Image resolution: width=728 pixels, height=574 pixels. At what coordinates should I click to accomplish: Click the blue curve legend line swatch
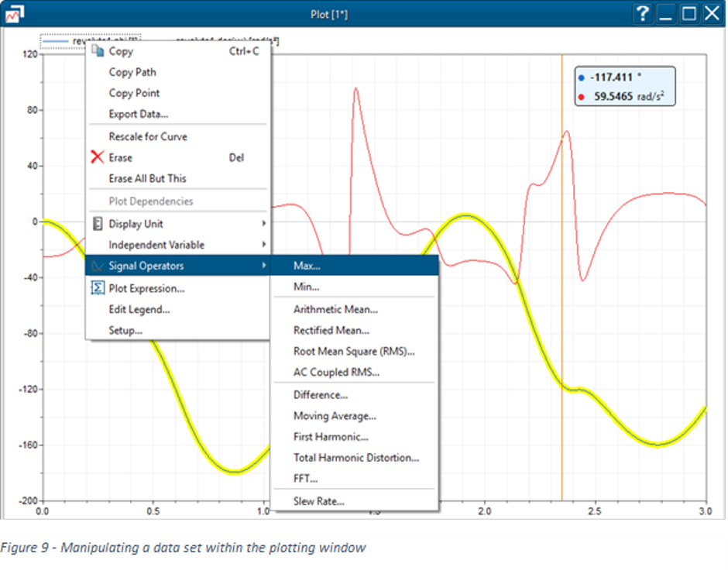pos(56,42)
